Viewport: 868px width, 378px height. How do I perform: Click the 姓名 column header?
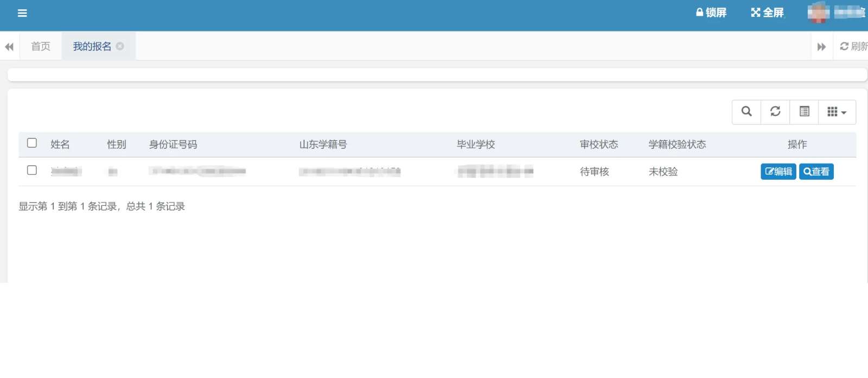tap(60, 144)
